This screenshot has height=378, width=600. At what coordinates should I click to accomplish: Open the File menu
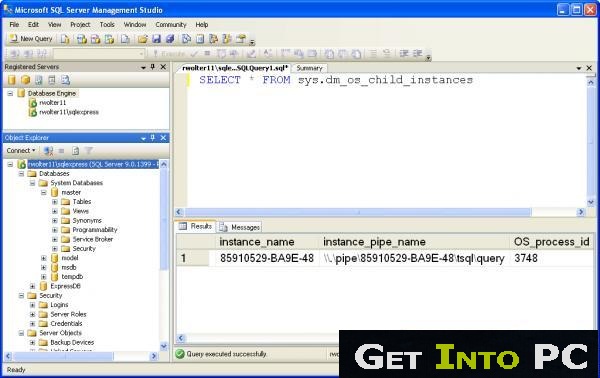click(14, 24)
